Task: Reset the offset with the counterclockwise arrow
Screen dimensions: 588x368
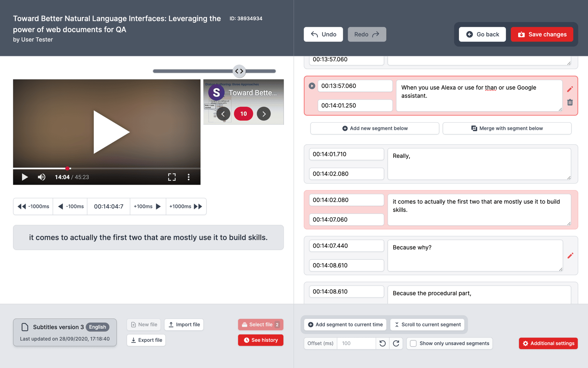Action: pyautogui.click(x=383, y=343)
